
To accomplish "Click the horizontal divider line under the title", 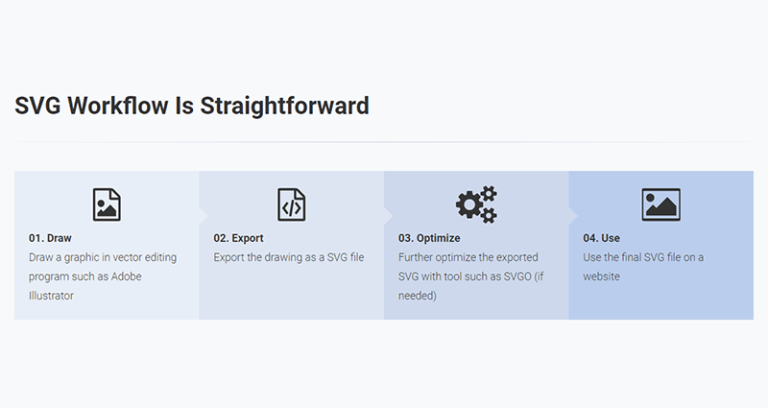I will pyautogui.click(x=384, y=142).
